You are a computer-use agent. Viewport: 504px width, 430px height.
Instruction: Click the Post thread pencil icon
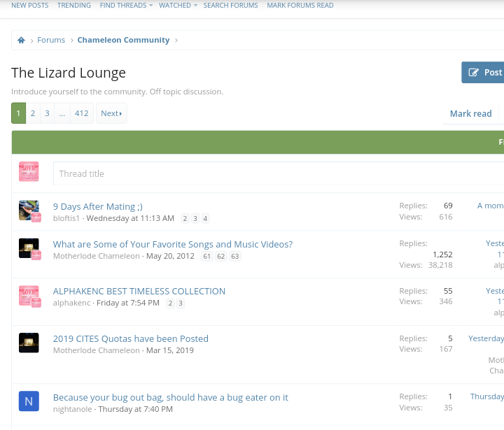click(474, 73)
